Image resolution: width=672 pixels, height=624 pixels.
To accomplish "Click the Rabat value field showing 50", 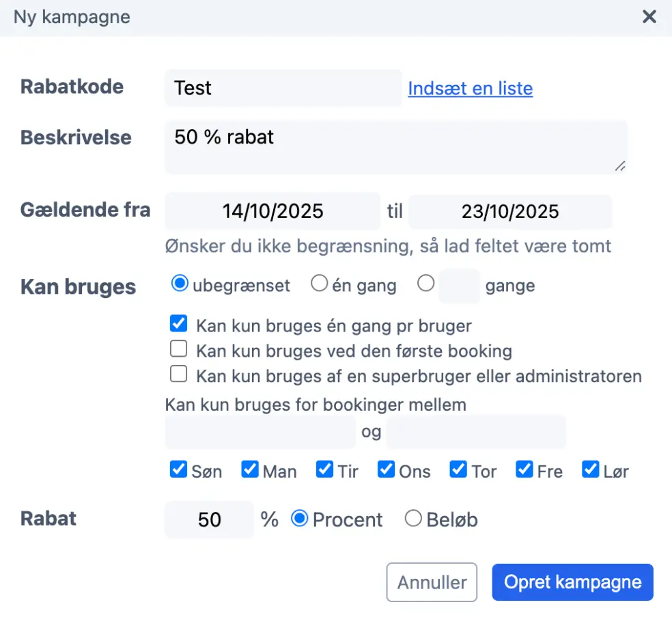I will point(208,519).
